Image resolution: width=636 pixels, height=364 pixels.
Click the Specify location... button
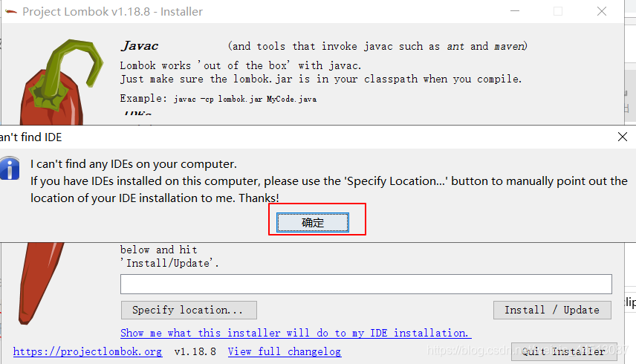coord(189,310)
